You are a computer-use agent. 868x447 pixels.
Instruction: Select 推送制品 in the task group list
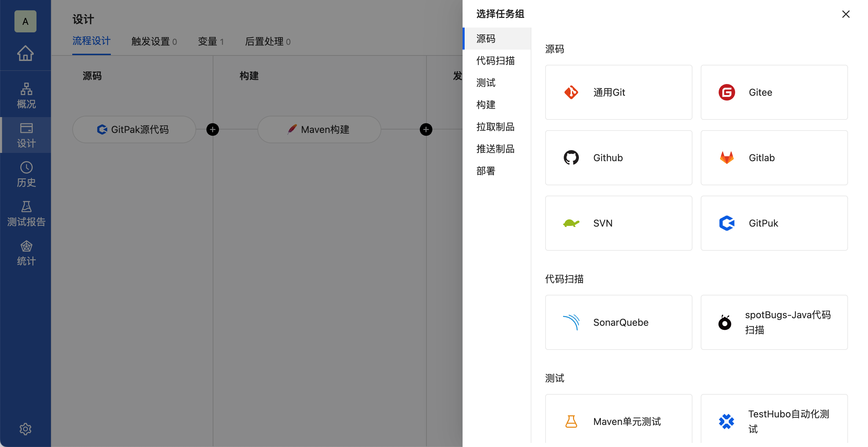point(497,149)
